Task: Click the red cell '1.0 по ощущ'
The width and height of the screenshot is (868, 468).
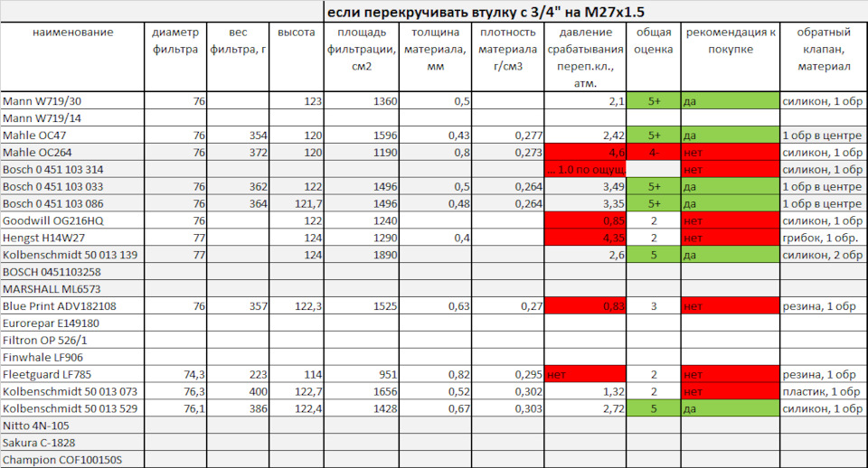Action: pyautogui.click(x=585, y=169)
